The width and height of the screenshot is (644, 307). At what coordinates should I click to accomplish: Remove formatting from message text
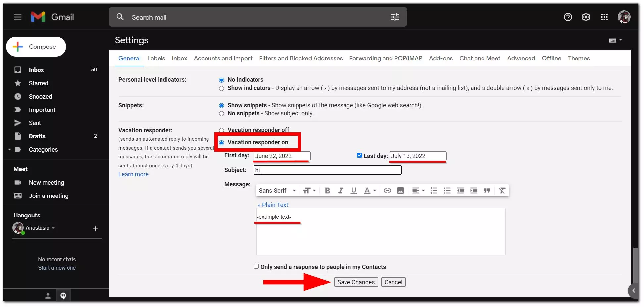(x=502, y=191)
